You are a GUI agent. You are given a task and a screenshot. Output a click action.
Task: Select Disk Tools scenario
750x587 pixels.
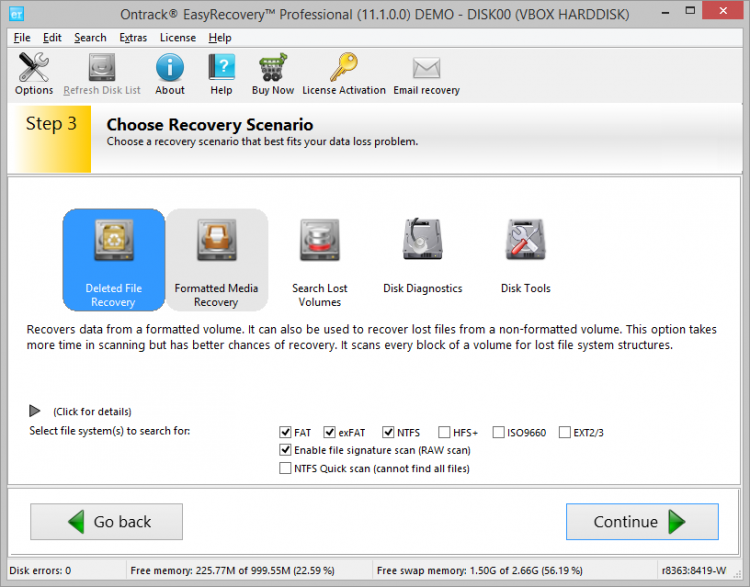coord(526,256)
